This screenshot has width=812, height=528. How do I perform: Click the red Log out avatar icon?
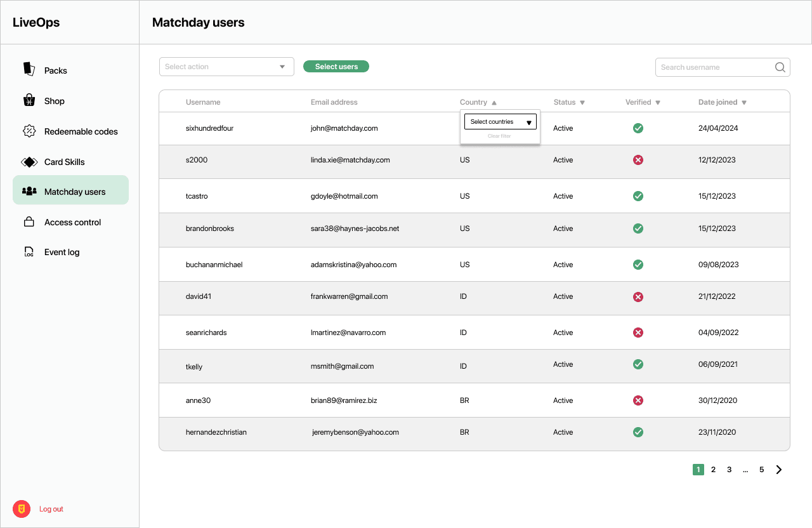coord(22,509)
